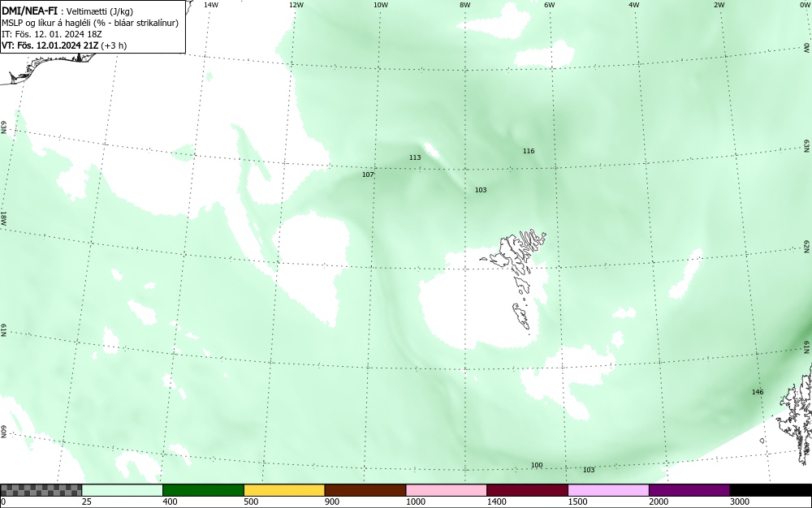Click the initial time IT line

[52, 34]
